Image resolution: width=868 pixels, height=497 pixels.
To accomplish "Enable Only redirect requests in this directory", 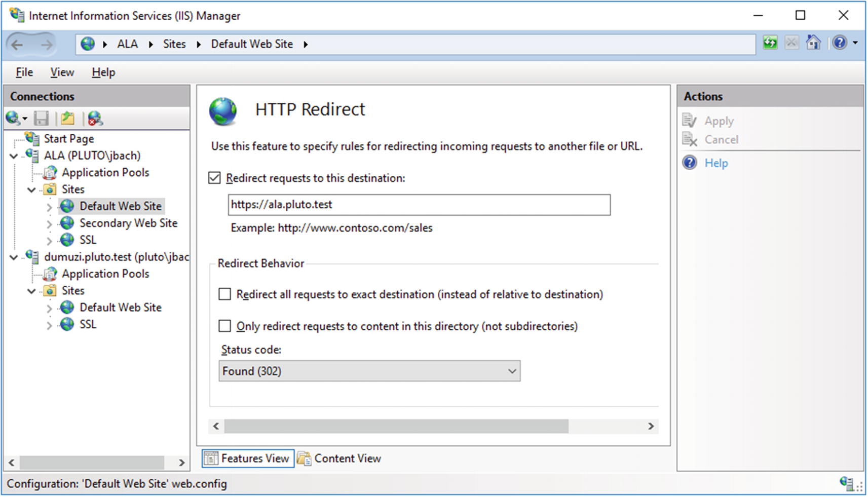I will point(224,326).
